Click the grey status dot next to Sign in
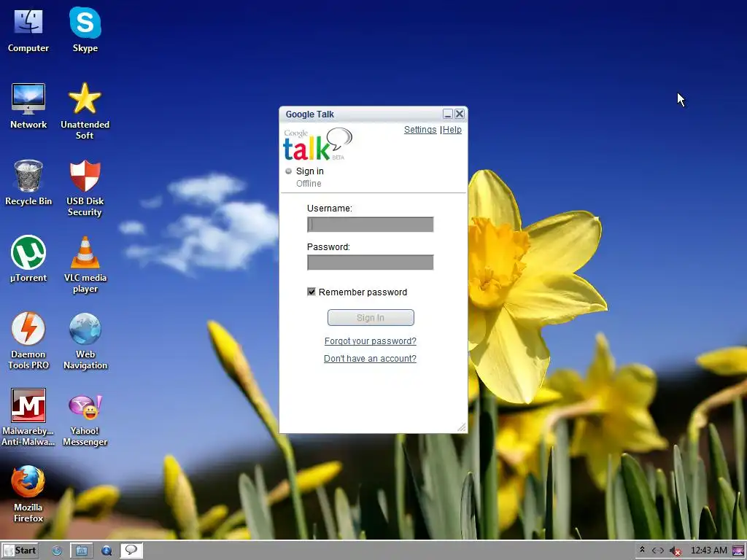 (x=288, y=171)
